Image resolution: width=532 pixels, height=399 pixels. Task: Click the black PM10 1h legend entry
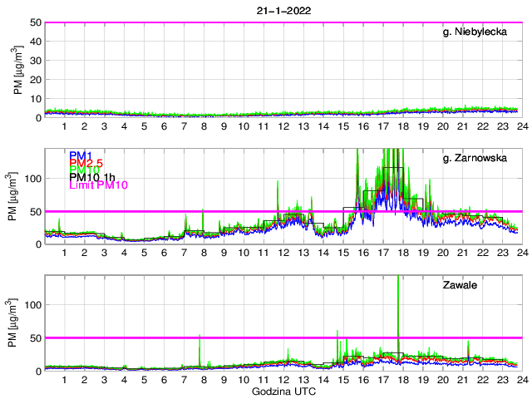(91, 178)
